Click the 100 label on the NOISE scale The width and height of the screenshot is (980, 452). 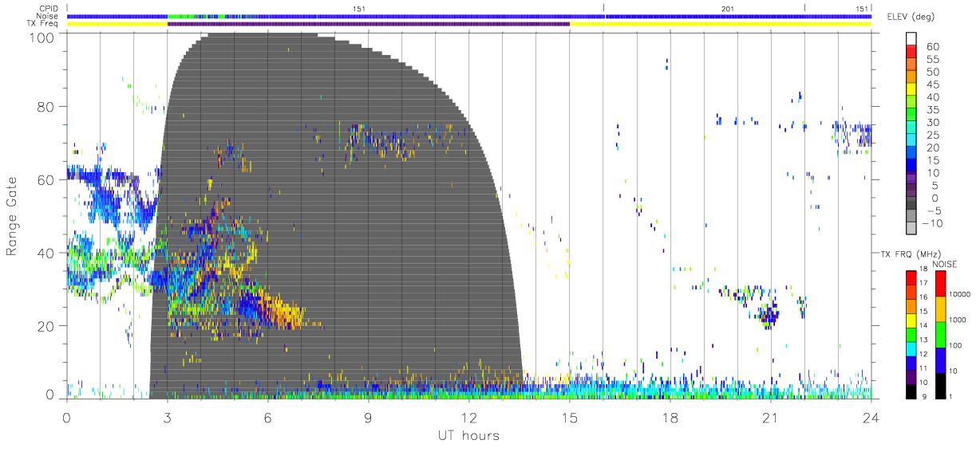(957, 346)
